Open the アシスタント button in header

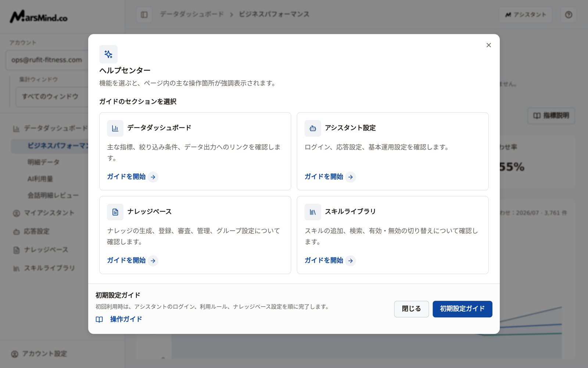click(526, 15)
